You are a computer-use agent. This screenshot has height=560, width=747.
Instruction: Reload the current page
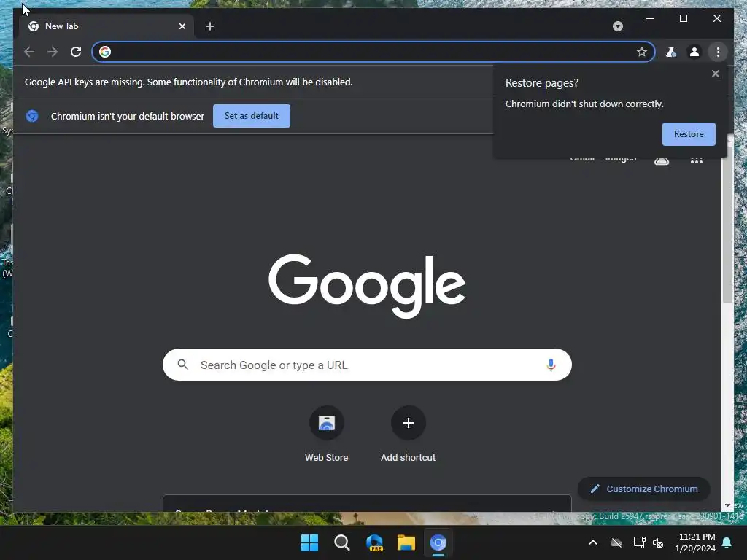(76, 52)
